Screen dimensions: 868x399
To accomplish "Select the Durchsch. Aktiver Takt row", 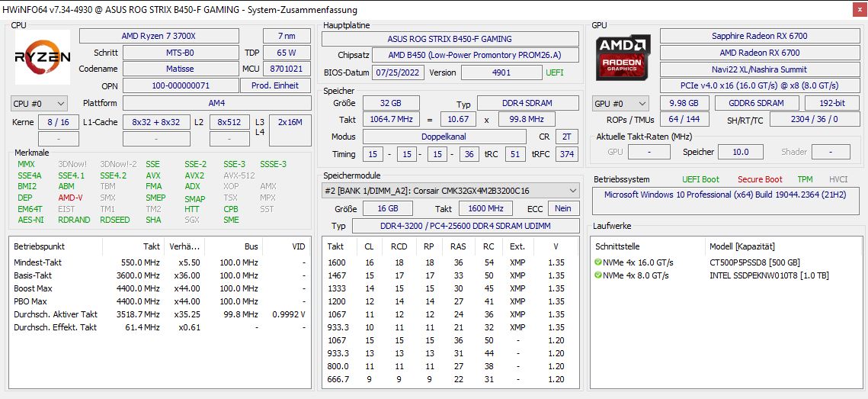I will (160, 314).
